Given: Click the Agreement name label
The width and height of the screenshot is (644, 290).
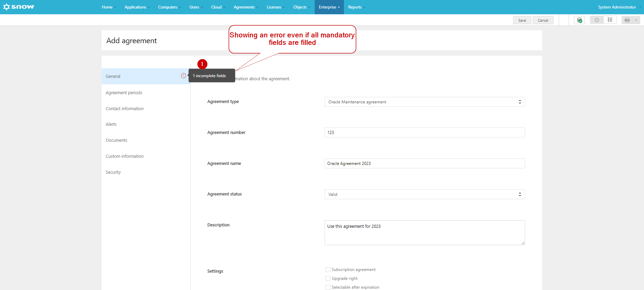Looking at the screenshot, I should pos(224,164).
